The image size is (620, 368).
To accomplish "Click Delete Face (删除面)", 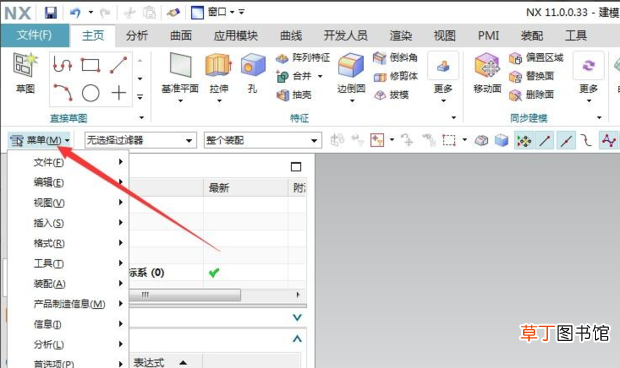I will tap(531, 94).
